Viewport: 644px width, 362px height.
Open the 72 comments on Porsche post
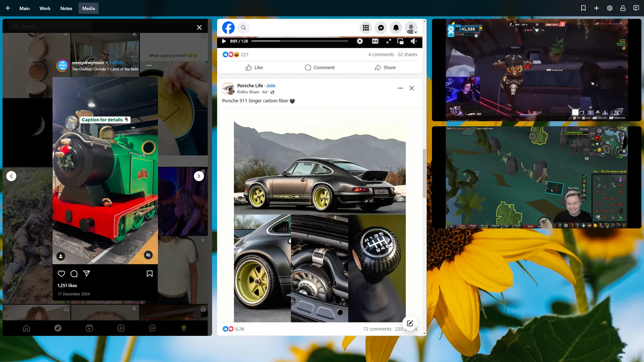[377, 329]
